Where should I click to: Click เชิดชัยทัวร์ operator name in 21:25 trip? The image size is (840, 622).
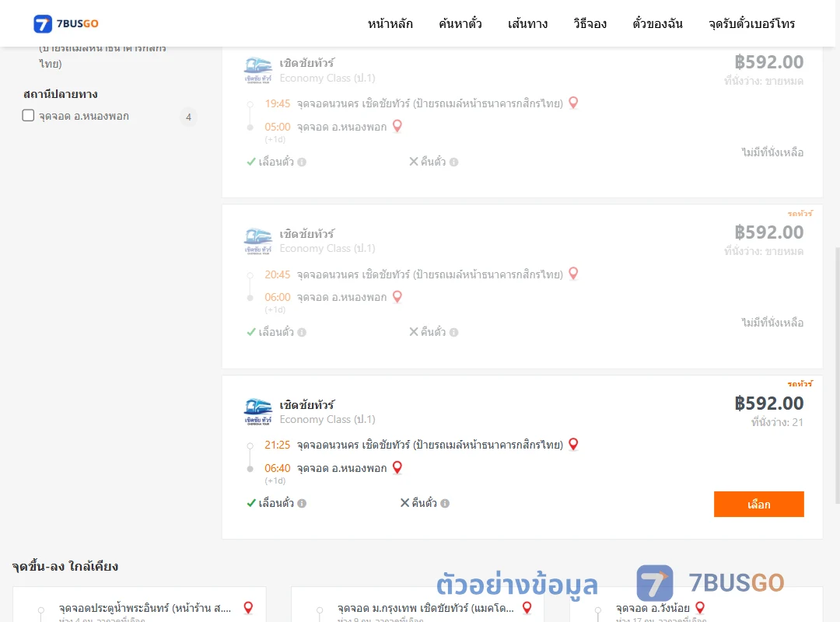pyautogui.click(x=307, y=404)
